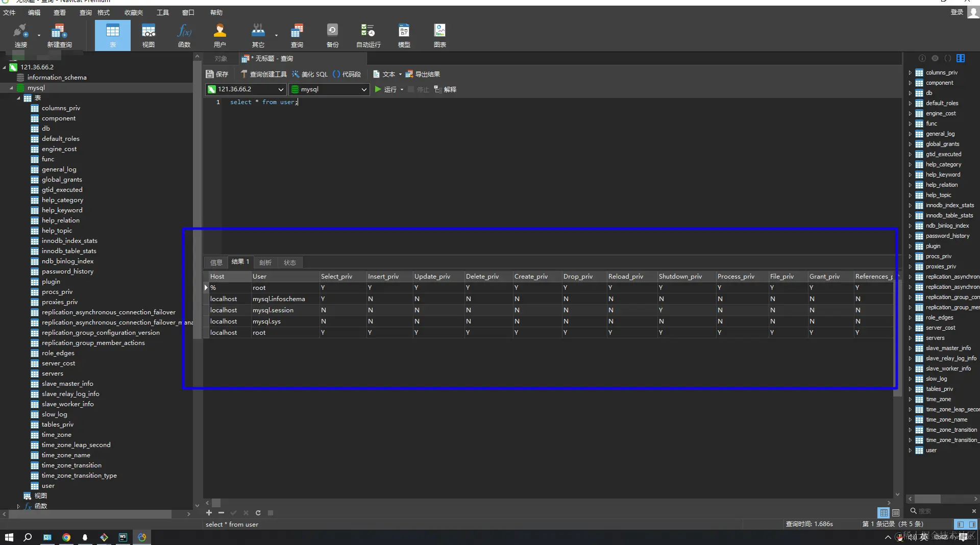Click the delete record minus icon
Screen dimensions: 980x545
coord(221,512)
